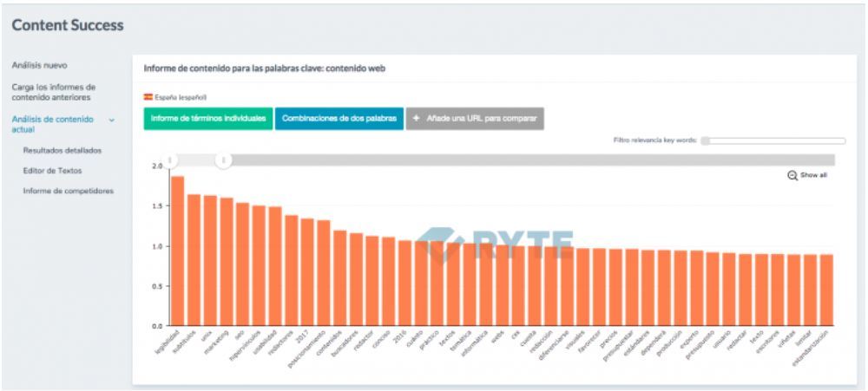Image resolution: width=868 pixels, height=391 pixels.
Task: Click the 2016 bar
Action: point(404,283)
